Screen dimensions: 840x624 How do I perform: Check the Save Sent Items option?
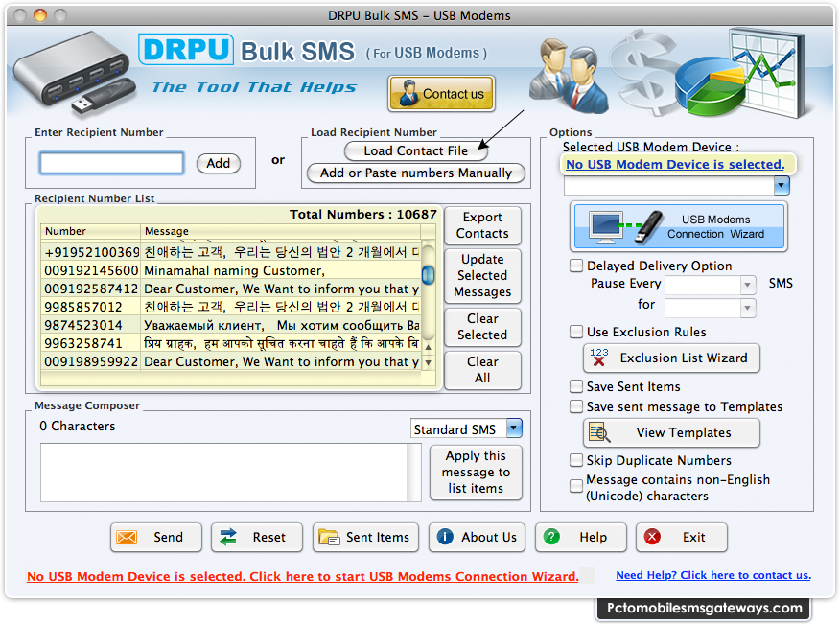[x=576, y=386]
